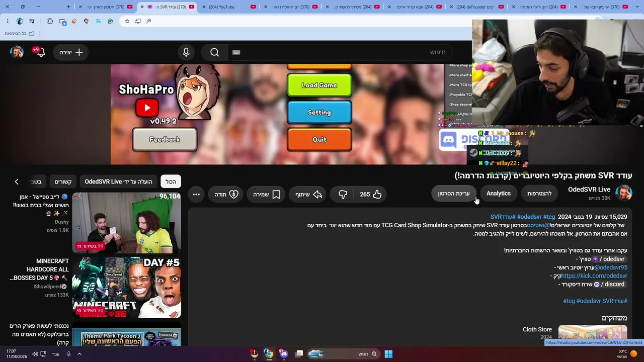Open the three-dot more actions menu under the video
Viewport: 644px width, 362px height.
coord(196,194)
